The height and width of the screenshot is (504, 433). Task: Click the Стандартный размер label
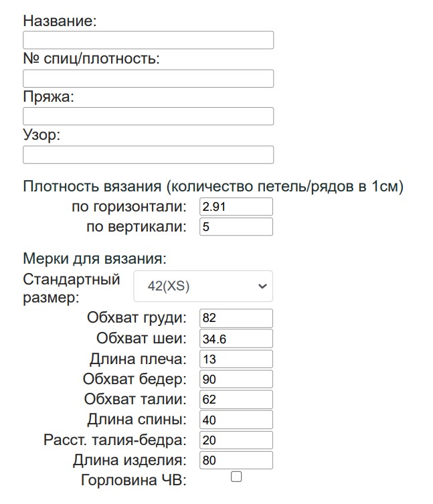pyautogui.click(x=72, y=286)
